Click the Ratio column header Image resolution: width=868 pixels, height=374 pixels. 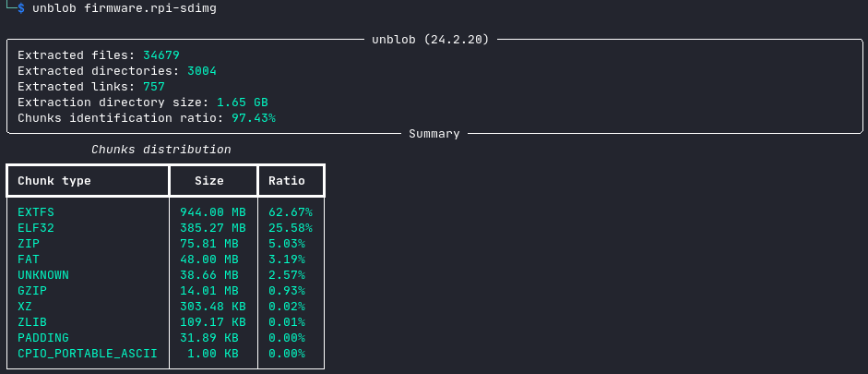(x=287, y=181)
